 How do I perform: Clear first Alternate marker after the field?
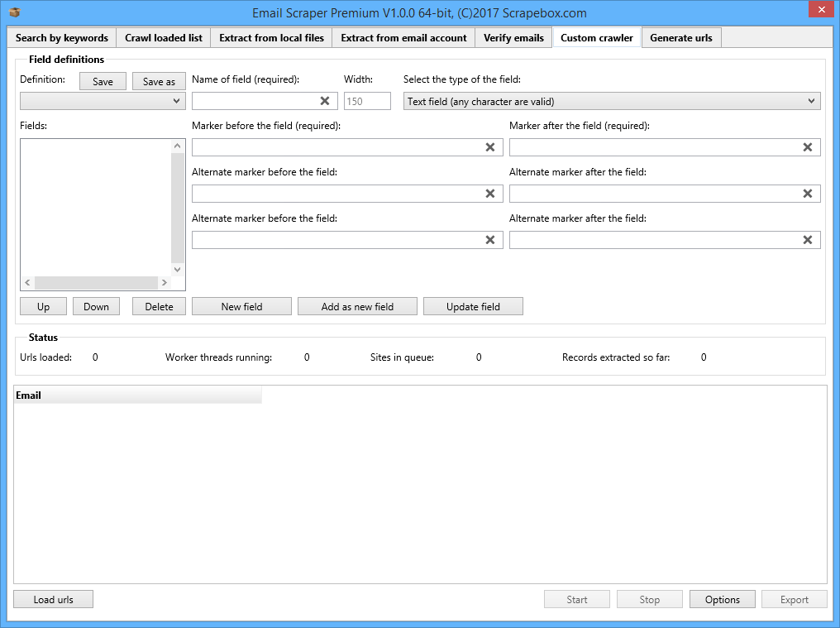tap(808, 194)
